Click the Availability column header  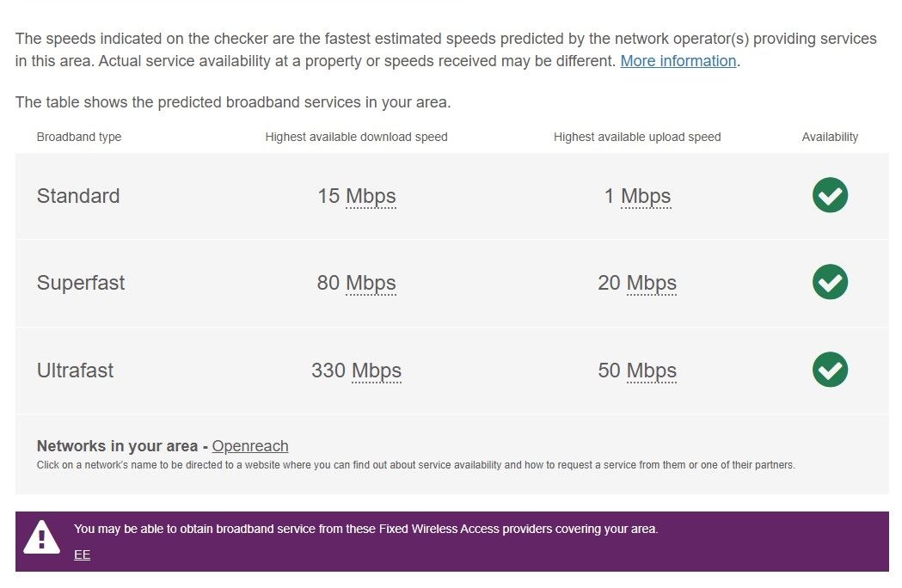[x=830, y=137]
